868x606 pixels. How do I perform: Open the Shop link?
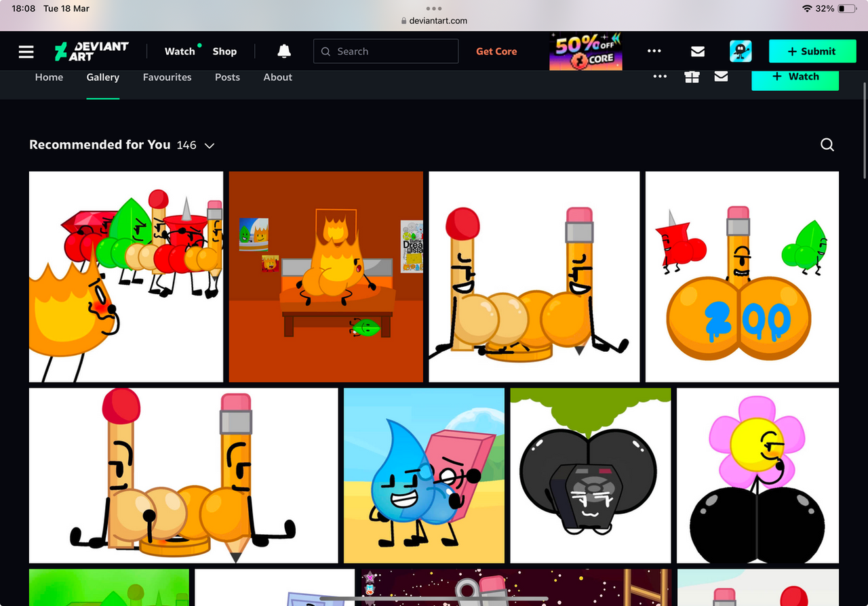(x=224, y=52)
